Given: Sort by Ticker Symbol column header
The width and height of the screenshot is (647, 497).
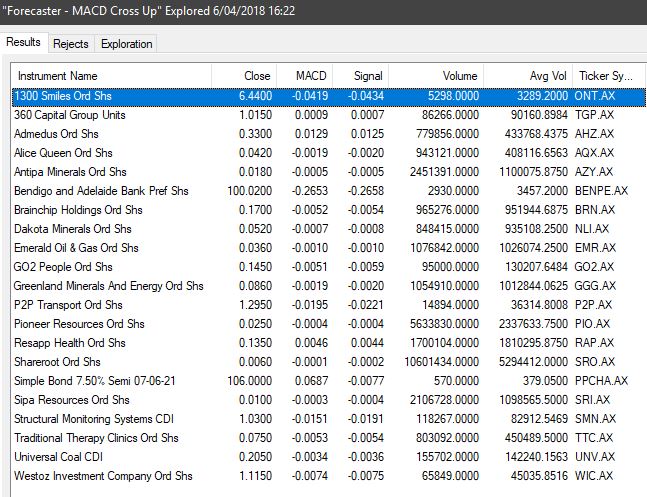Looking at the screenshot, I should coord(608,76).
